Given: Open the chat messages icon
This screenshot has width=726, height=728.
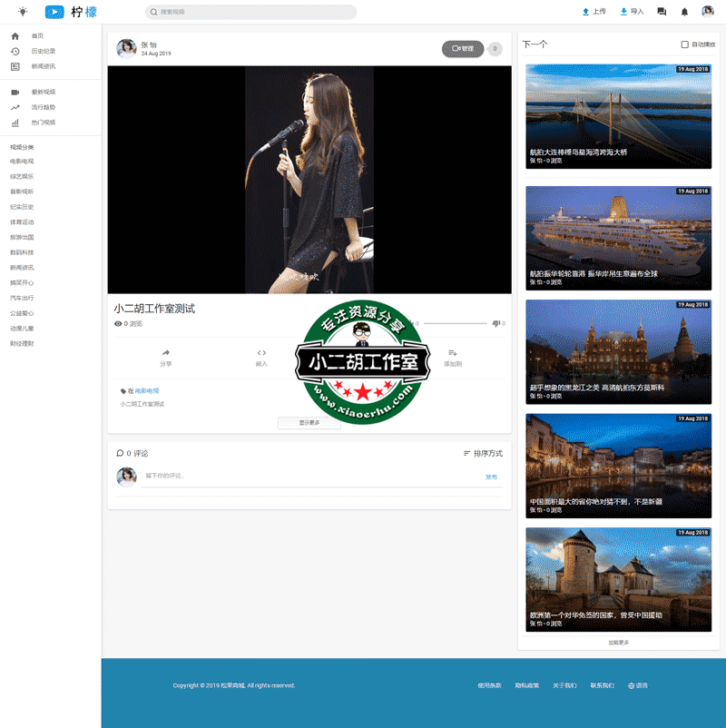Looking at the screenshot, I should click(x=662, y=12).
